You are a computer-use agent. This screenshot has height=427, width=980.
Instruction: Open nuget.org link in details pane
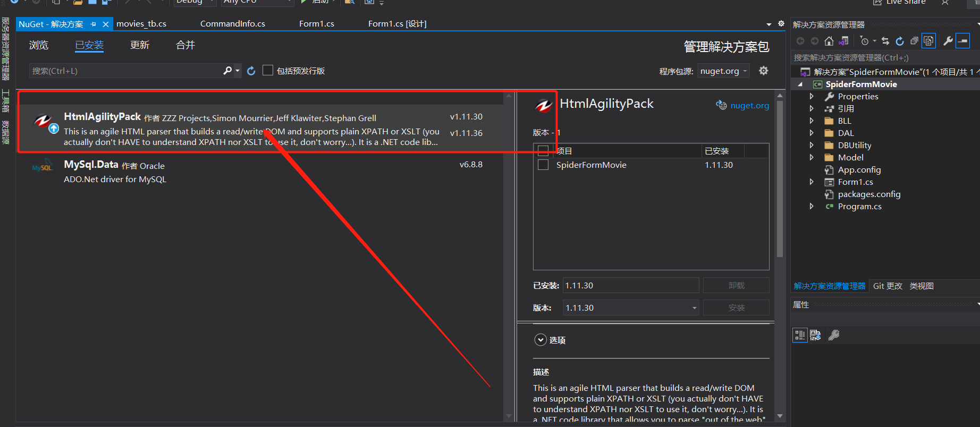[749, 105]
